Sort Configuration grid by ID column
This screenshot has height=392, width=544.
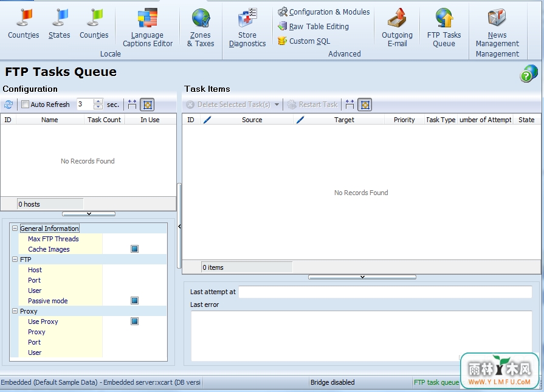click(8, 120)
